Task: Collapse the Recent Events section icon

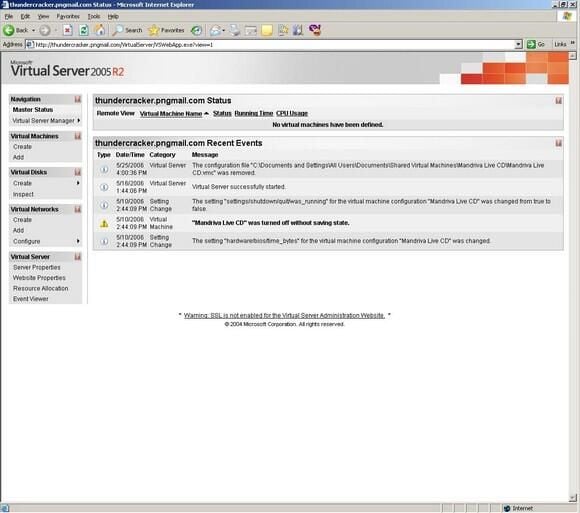Action: pos(559,143)
